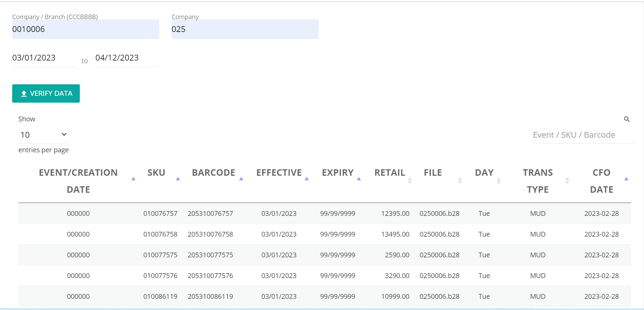Click sort arrow next to Expiry header

point(359,179)
